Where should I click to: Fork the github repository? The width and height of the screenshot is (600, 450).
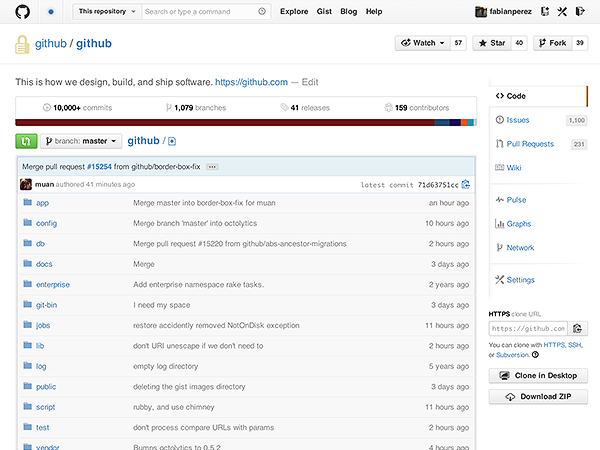[x=553, y=43]
